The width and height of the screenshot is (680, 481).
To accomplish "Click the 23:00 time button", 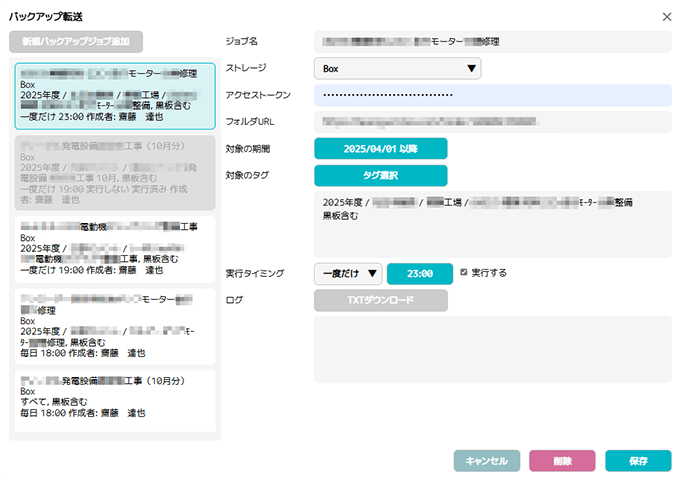I will tap(420, 274).
